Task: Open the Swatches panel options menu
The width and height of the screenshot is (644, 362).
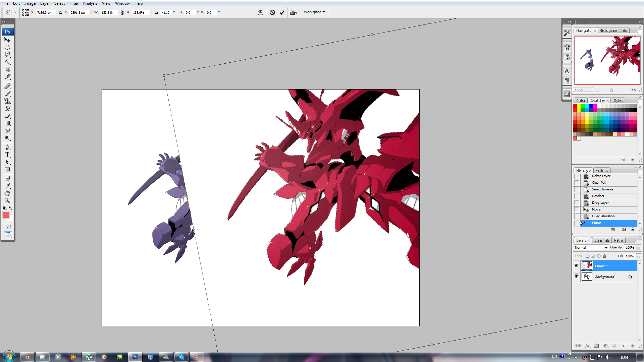Action: (x=639, y=102)
